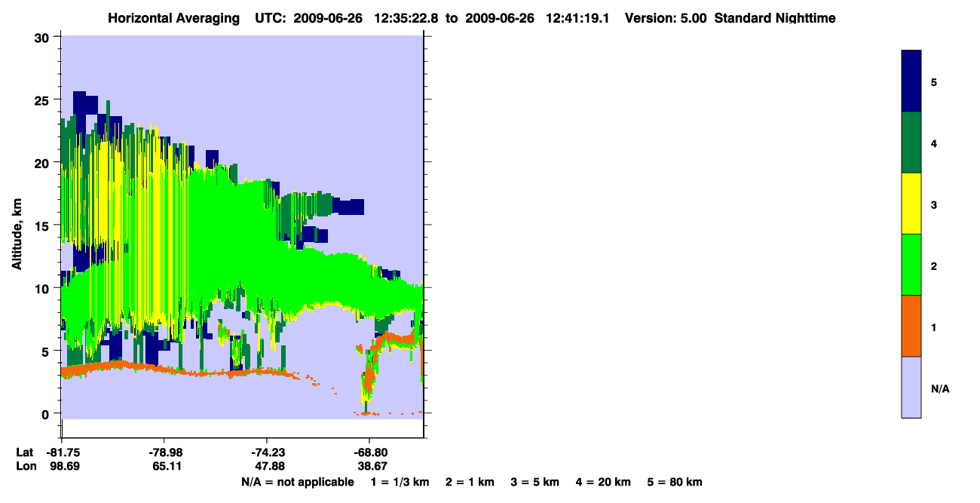Viewport: 980px width, 503px height.
Task: Click the colorbar label 5
Action: tap(934, 82)
